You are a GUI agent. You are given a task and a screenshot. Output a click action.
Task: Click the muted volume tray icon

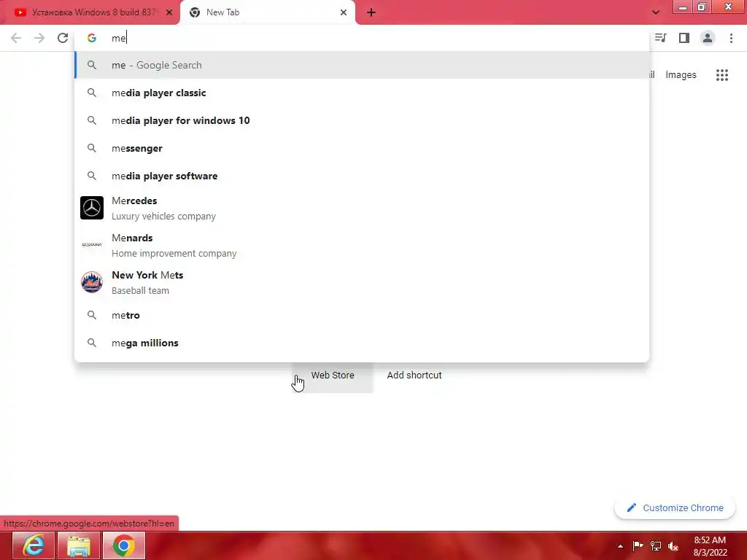pyautogui.click(x=673, y=546)
